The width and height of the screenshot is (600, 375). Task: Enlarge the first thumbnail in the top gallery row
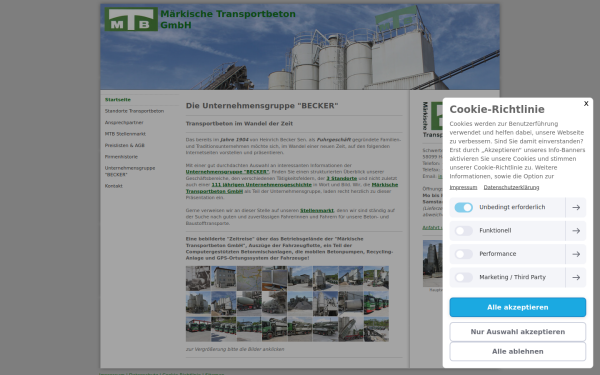198,278
